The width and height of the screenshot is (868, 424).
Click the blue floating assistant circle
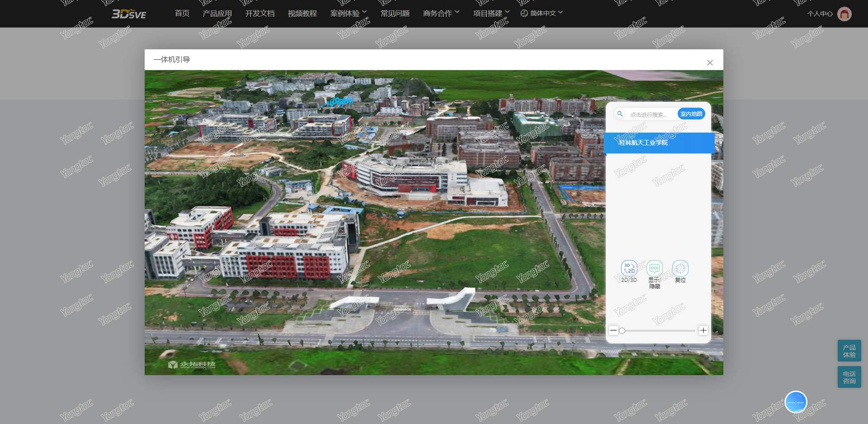click(796, 402)
